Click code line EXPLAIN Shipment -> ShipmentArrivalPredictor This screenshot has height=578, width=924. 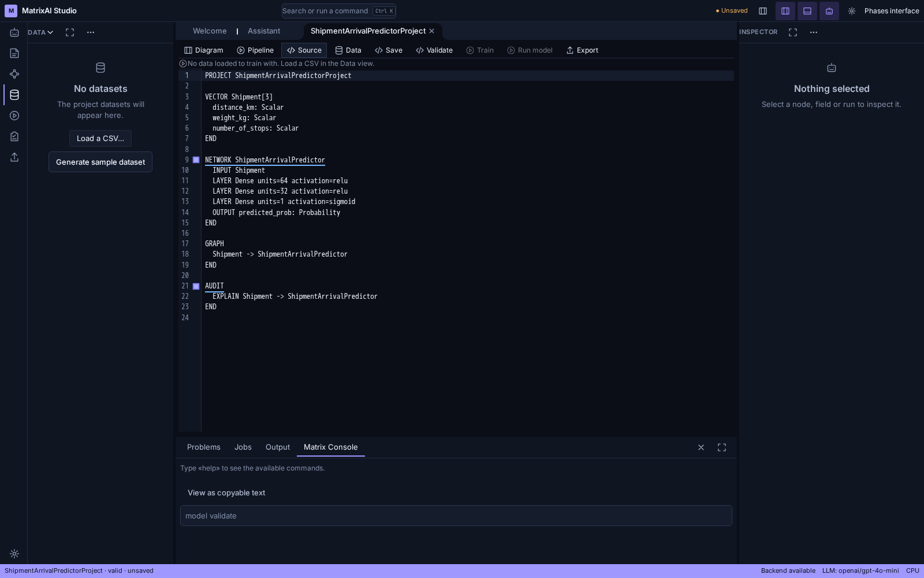tap(295, 297)
